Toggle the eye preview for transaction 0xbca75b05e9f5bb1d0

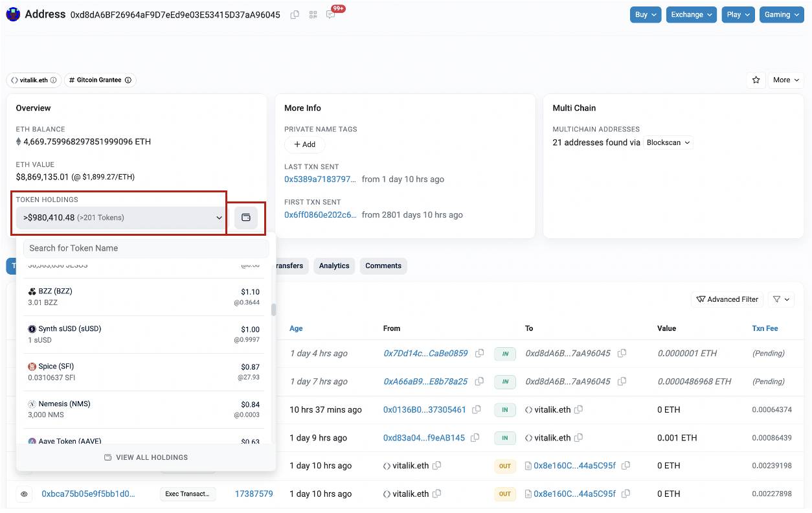[24, 494]
